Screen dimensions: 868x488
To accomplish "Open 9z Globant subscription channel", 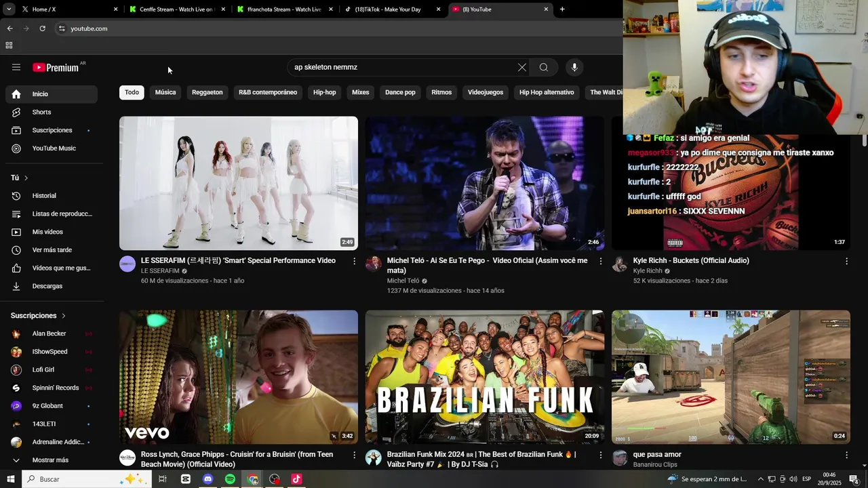I will tap(52, 406).
